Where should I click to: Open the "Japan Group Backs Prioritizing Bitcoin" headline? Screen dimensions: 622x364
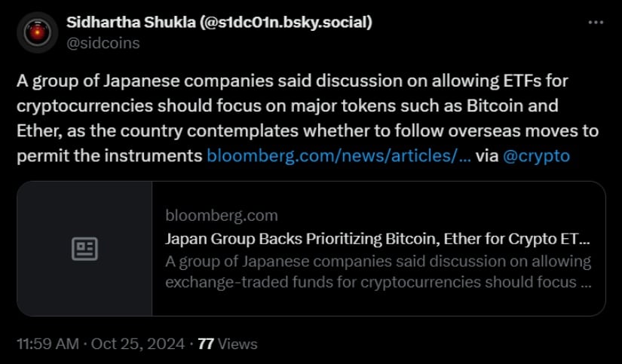coord(377,239)
